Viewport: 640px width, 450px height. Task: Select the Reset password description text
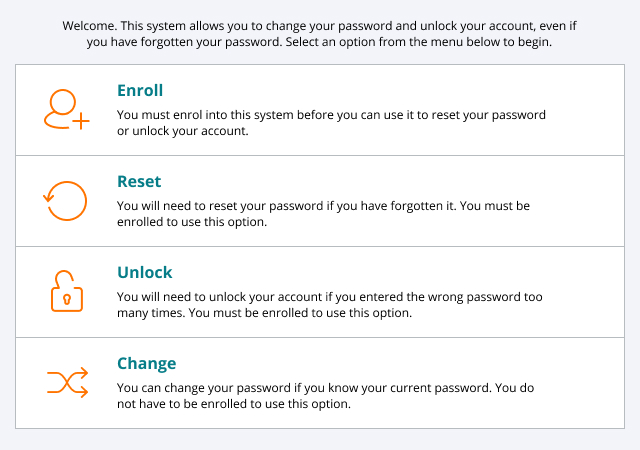[323, 214]
